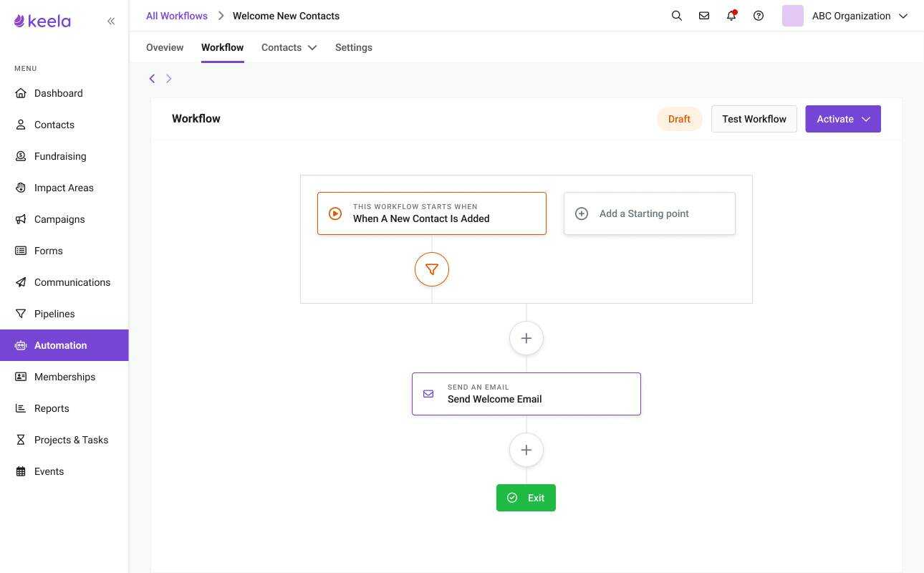Open When A New Contact Is Added trigger

click(432, 213)
